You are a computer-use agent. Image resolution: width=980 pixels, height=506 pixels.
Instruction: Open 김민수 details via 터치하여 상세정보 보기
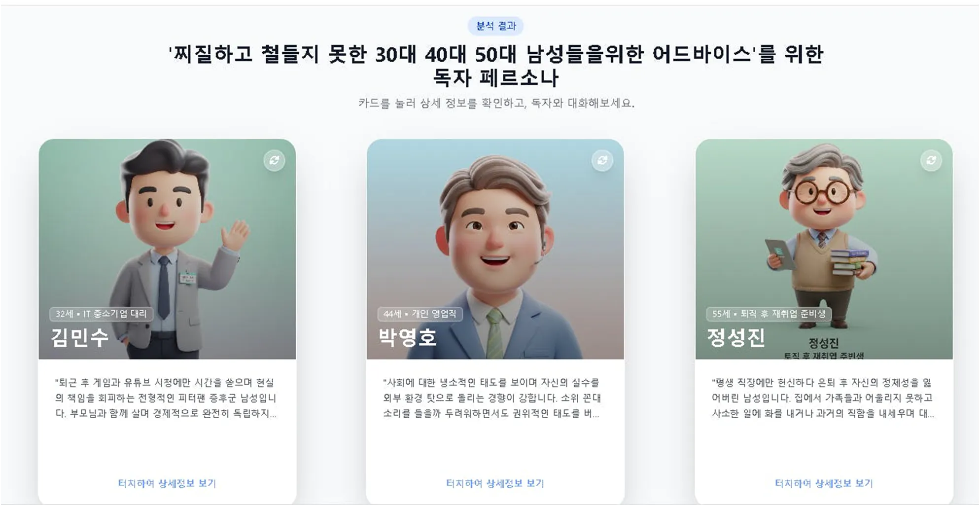[x=167, y=483]
